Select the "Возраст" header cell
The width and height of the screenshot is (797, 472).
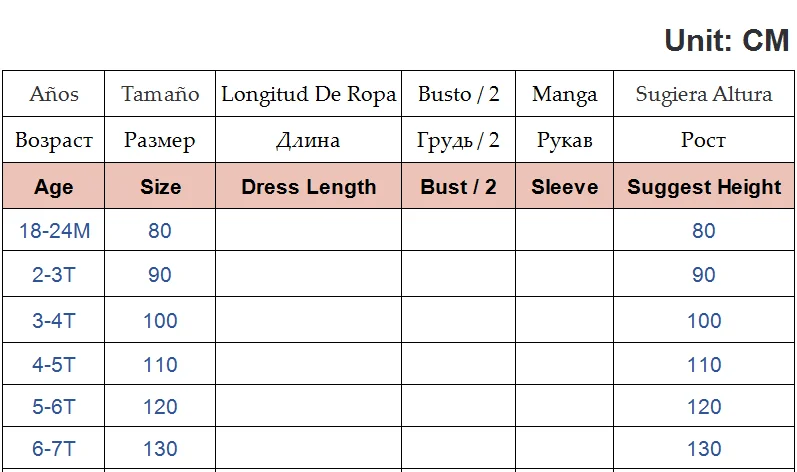pos(54,140)
